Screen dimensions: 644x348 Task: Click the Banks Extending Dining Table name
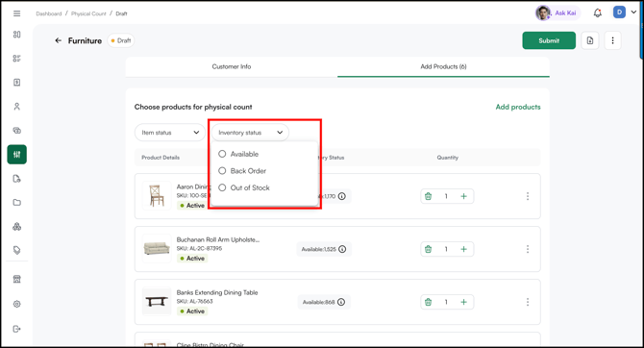pyautogui.click(x=217, y=292)
